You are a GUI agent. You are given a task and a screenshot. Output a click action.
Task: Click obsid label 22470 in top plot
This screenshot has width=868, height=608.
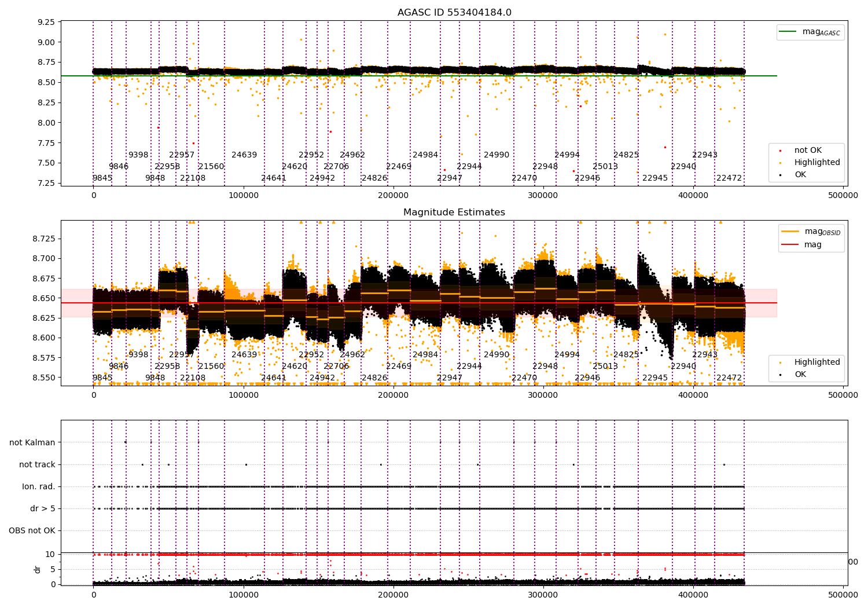pos(524,178)
